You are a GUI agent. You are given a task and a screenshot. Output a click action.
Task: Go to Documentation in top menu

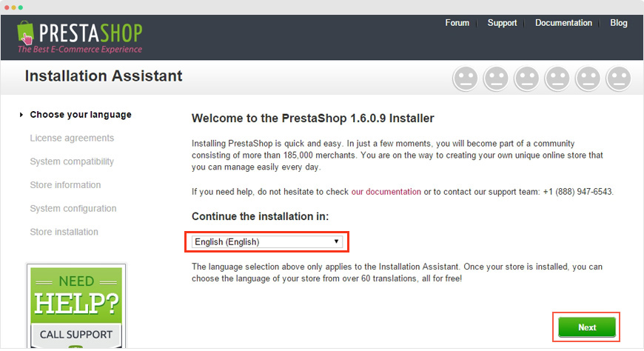click(563, 23)
